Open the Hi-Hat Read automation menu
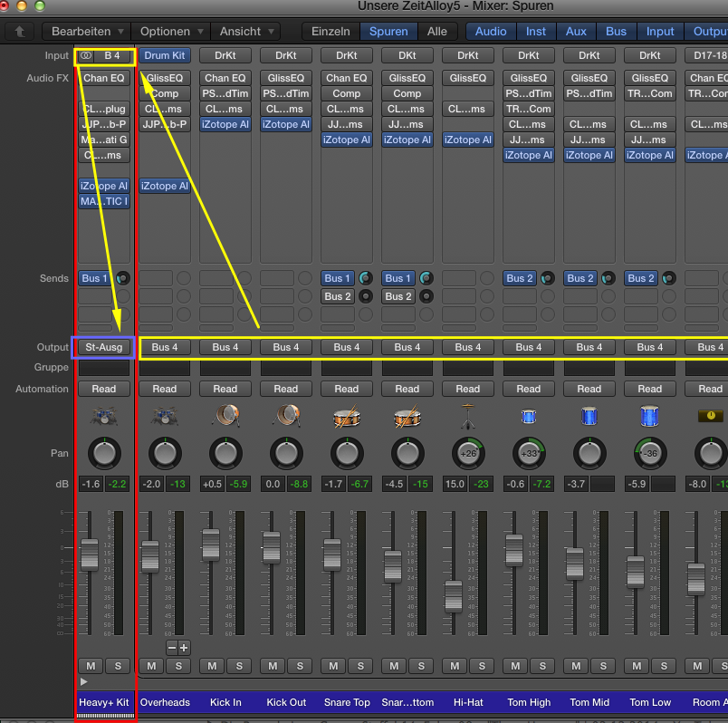The image size is (728, 723). coord(468,389)
